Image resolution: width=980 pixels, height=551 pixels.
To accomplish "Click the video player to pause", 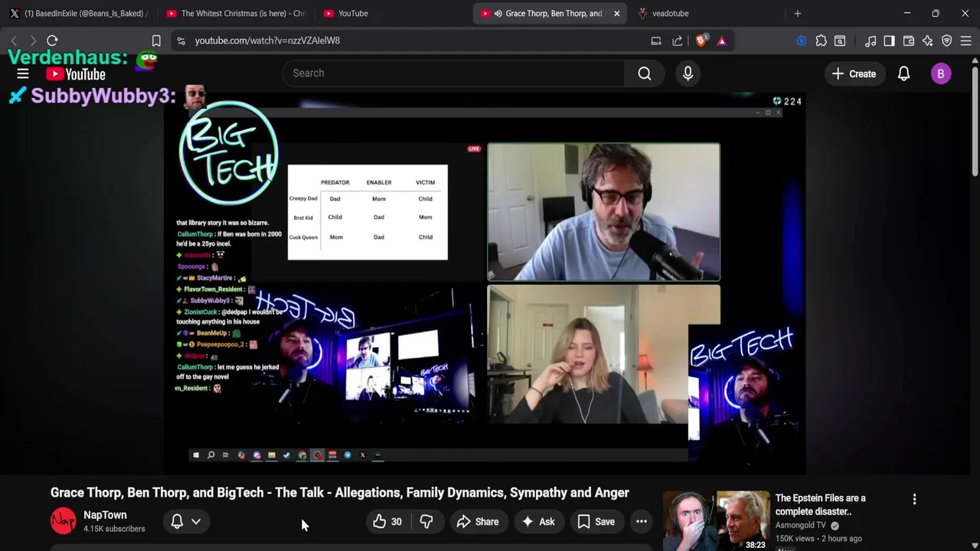I will coord(485,283).
